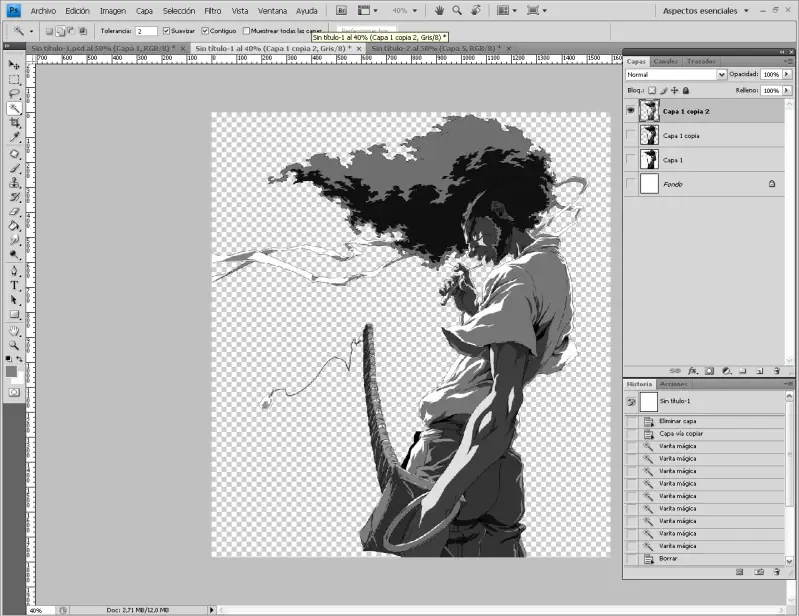Hide the Capa 1 copia 2 layer
The height and width of the screenshot is (616, 799).
point(631,111)
